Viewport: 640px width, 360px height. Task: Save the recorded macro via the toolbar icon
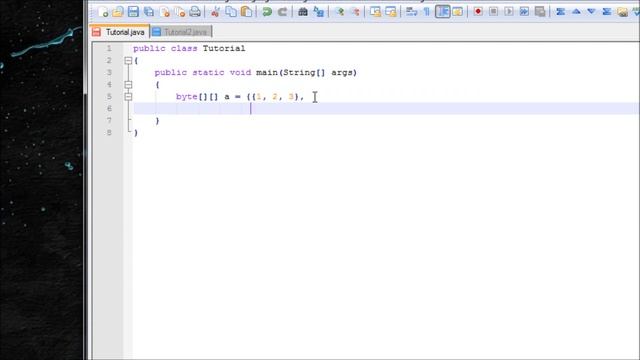coord(540,11)
